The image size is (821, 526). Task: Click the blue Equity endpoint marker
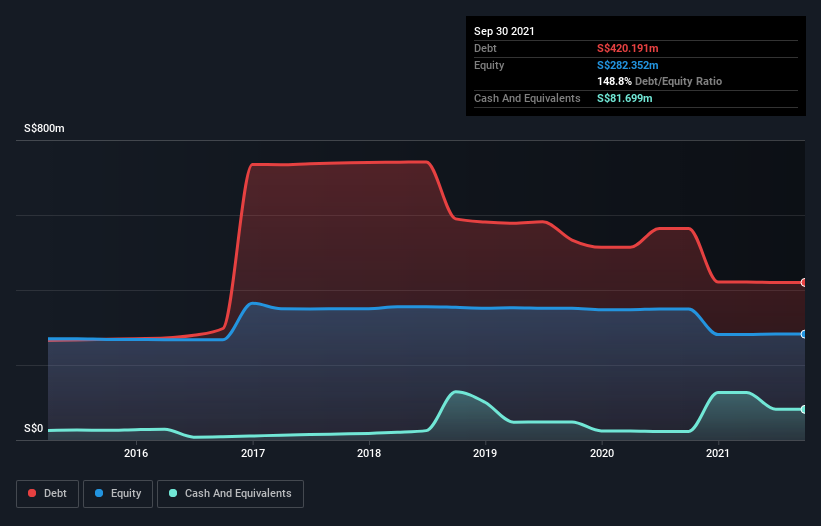804,334
